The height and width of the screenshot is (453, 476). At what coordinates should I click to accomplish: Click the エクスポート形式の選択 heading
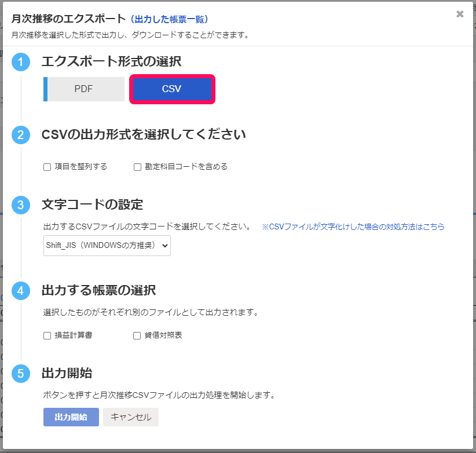pyautogui.click(x=111, y=61)
